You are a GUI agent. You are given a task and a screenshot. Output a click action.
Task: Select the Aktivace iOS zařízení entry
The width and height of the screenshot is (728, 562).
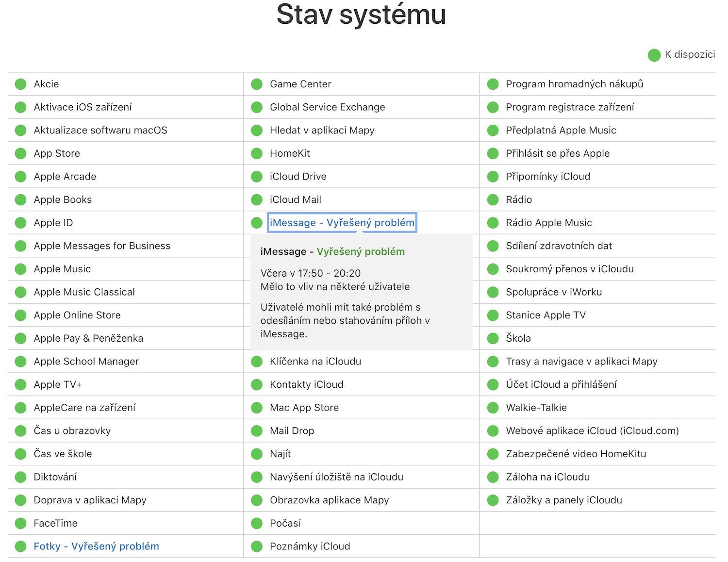point(83,107)
